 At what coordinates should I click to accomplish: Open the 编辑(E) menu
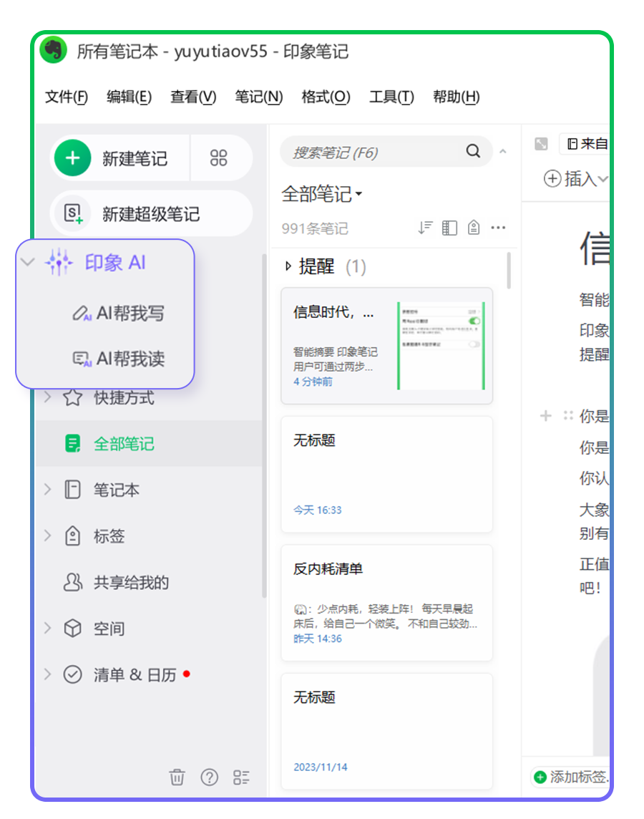(129, 97)
